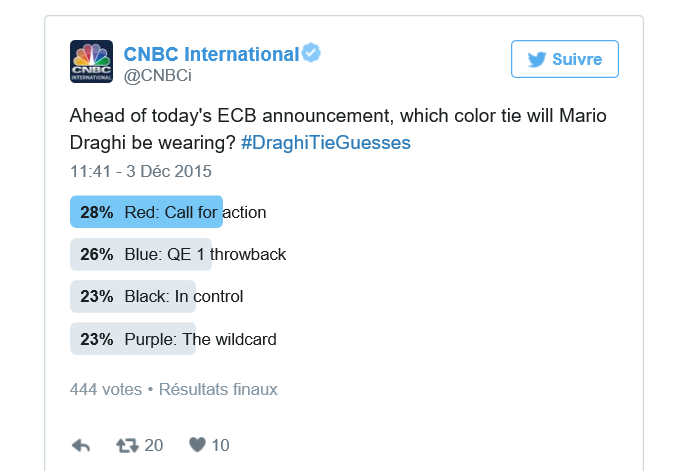Click the retweet icon

point(127,445)
